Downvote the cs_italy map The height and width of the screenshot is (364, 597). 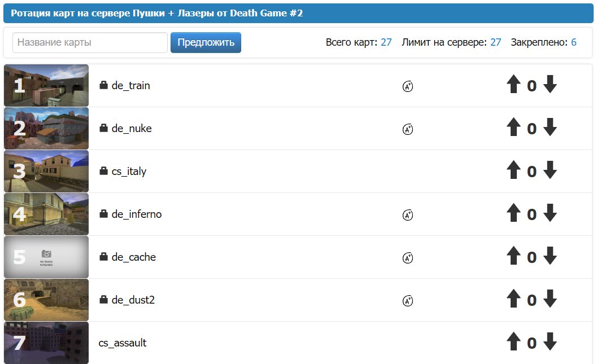pyautogui.click(x=550, y=171)
